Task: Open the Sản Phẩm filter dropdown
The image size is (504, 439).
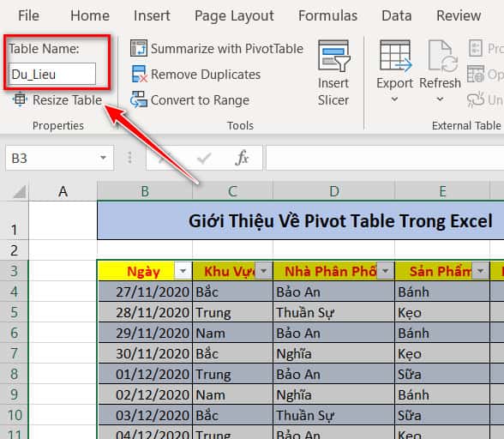Action: point(480,271)
